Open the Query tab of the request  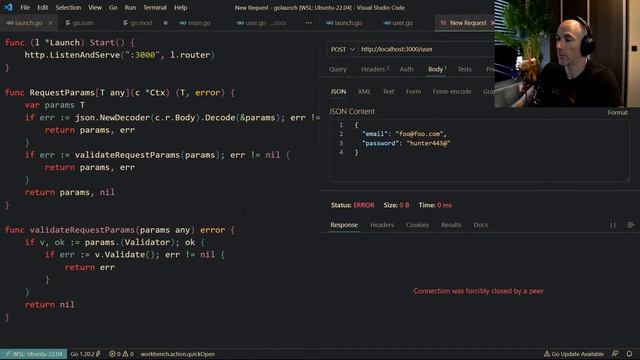[338, 69]
